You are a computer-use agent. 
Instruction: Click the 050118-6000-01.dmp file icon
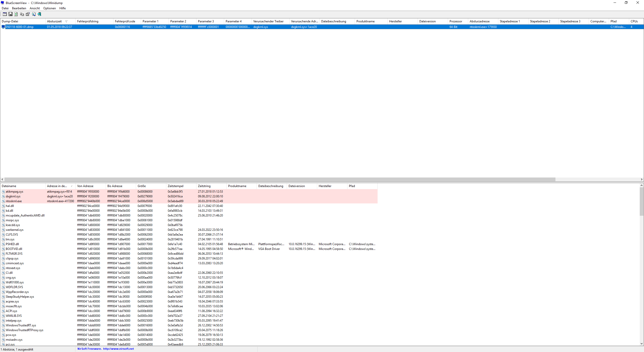point(3,27)
